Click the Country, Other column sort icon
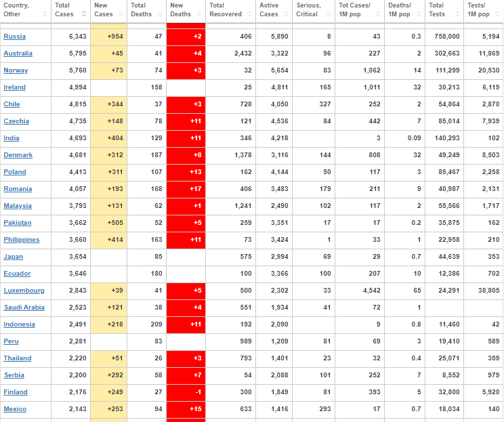The image size is (504, 422). (45, 14)
